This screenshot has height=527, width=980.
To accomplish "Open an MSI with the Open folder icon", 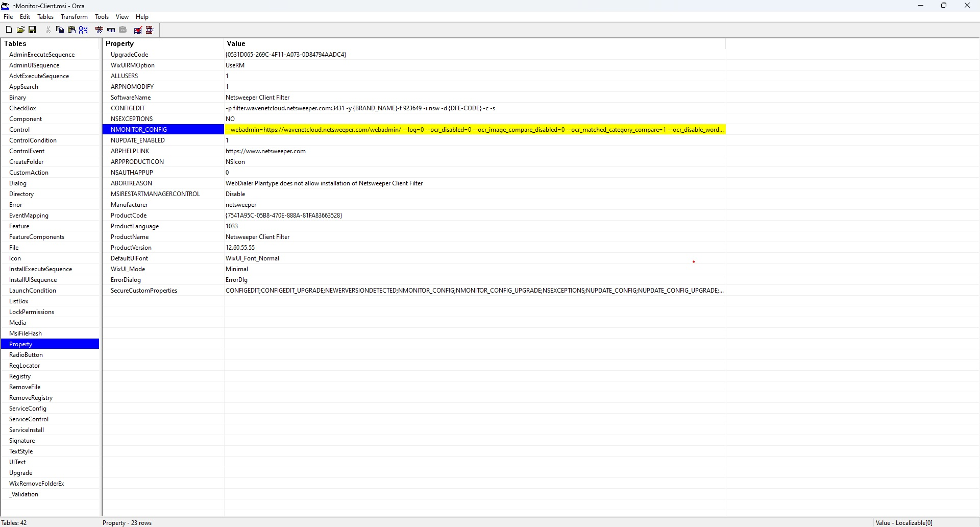I will [20, 30].
